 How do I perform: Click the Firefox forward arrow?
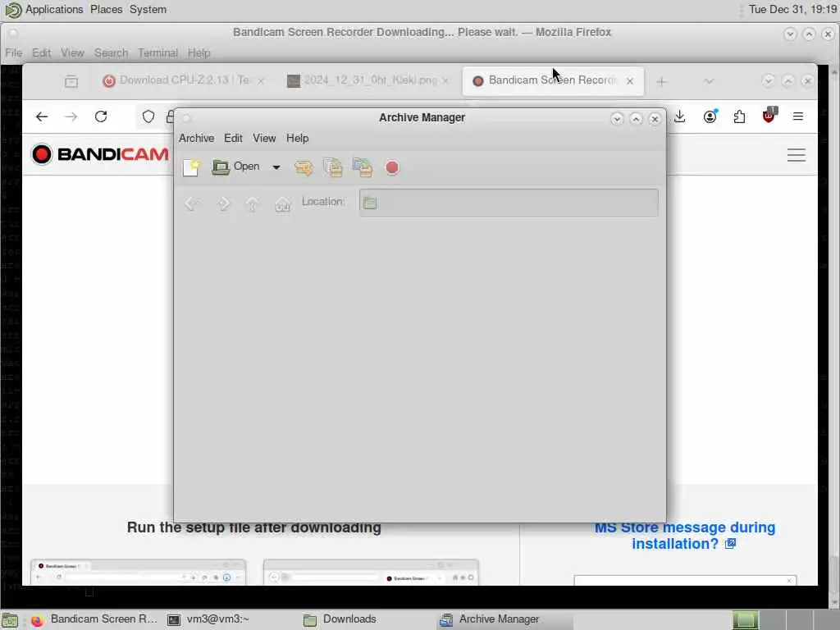point(71,116)
